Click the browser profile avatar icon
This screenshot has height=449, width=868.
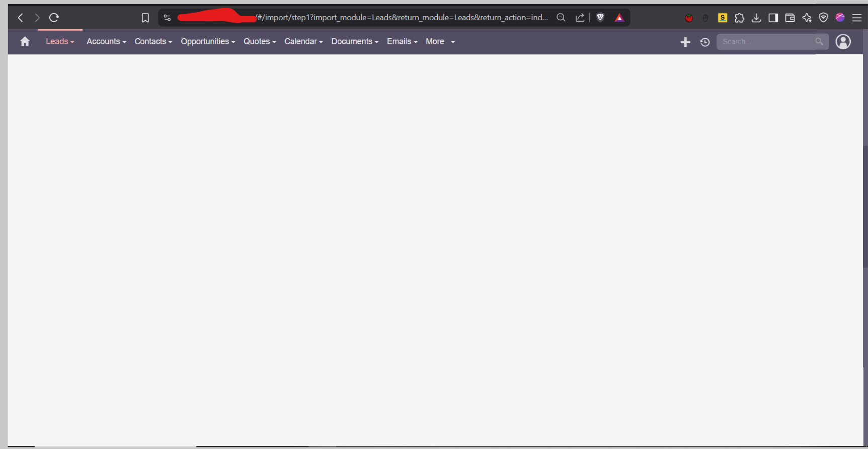[840, 17]
